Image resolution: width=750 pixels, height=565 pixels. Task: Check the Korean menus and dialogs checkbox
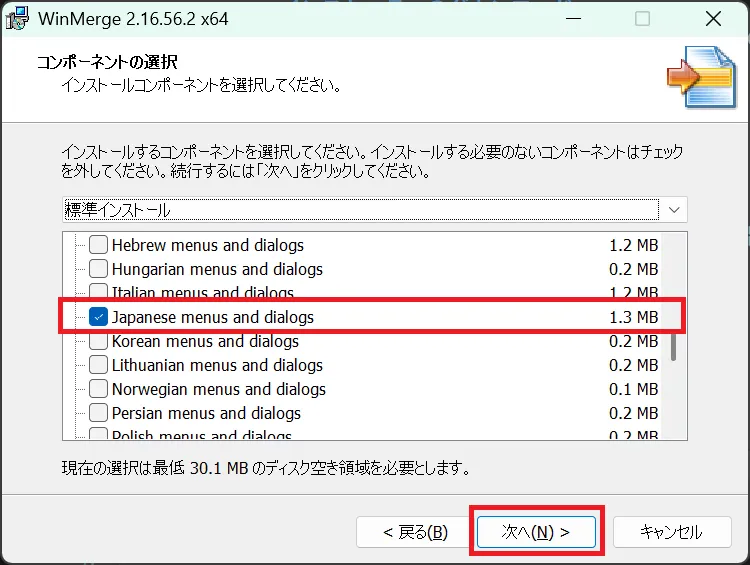tap(99, 341)
